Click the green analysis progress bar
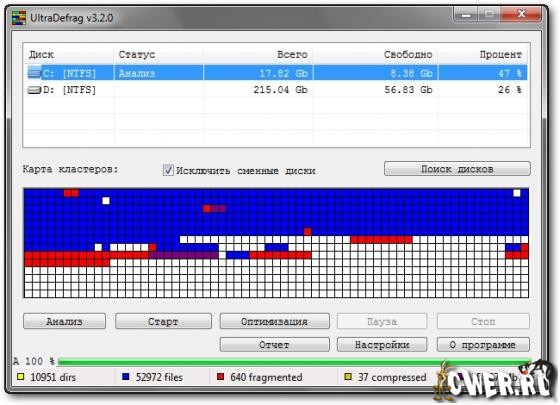 294,362
